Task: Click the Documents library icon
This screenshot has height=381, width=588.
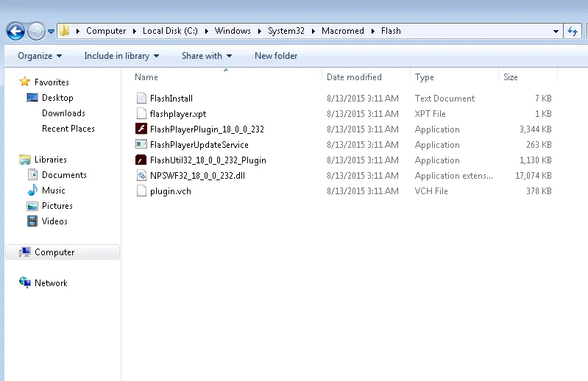Action: click(32, 174)
